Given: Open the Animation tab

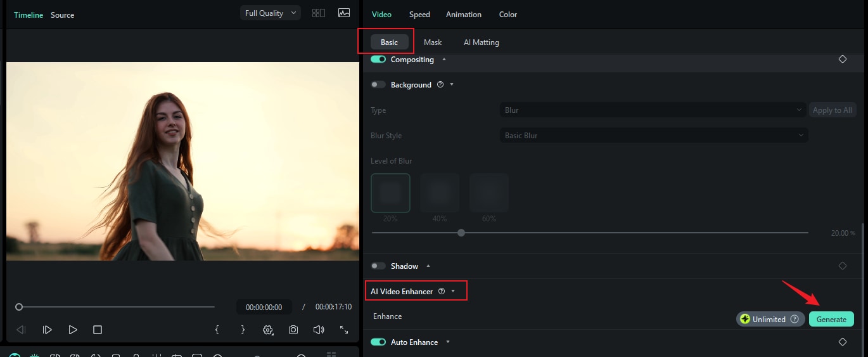Looking at the screenshot, I should coord(464,15).
